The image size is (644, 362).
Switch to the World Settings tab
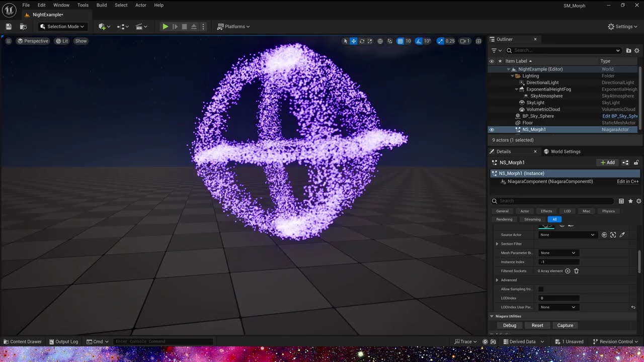pos(562,151)
